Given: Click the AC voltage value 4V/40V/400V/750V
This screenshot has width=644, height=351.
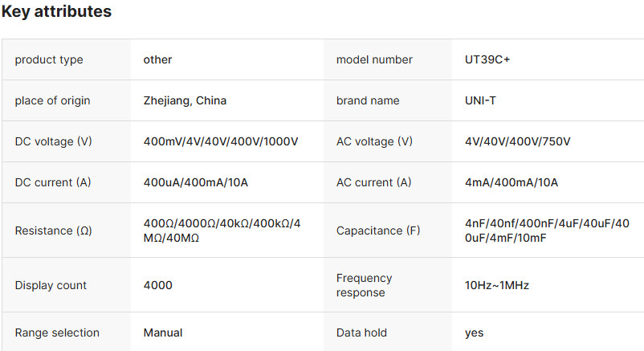Looking at the screenshot, I should coord(518,141).
